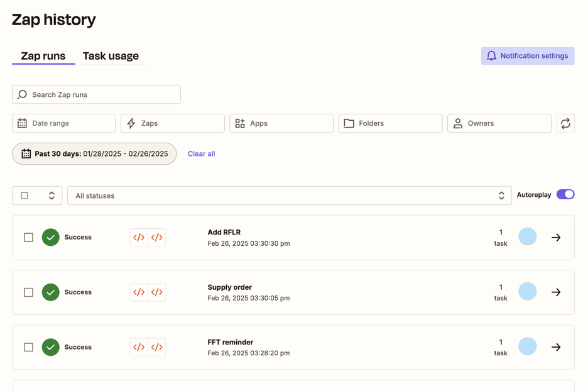
Task: Open the FFT reminder run details arrow
Action: (556, 347)
